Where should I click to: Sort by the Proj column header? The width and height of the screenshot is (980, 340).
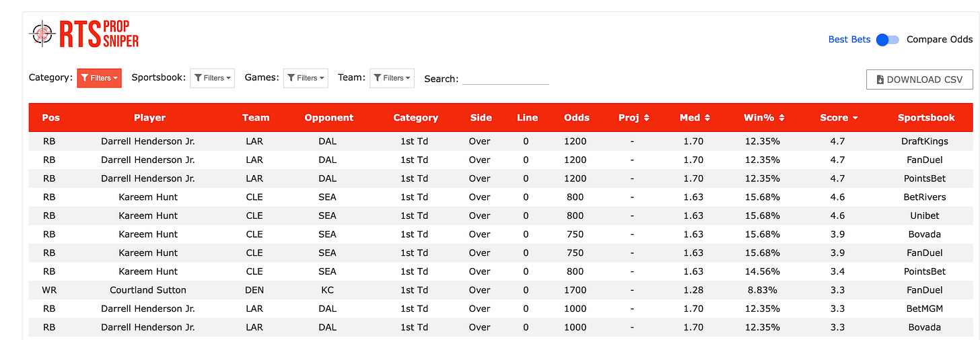point(633,118)
